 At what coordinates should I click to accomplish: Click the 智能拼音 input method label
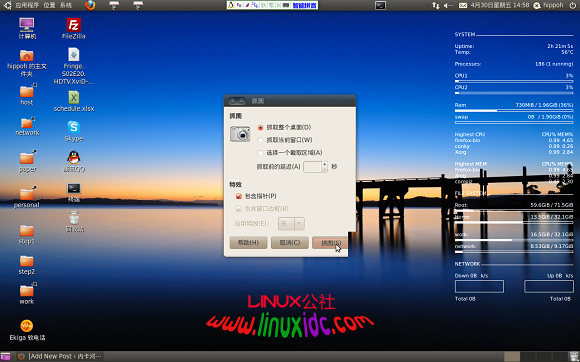304,5
